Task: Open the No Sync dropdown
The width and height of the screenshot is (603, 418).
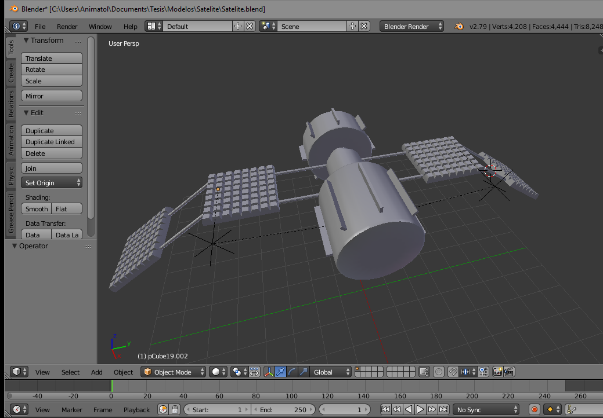Action: click(486, 410)
